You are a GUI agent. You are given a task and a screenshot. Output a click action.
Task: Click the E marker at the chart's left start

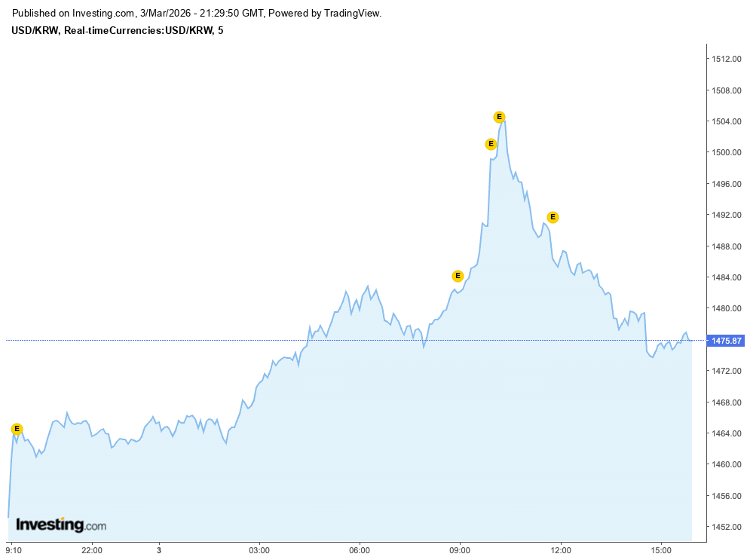click(17, 429)
